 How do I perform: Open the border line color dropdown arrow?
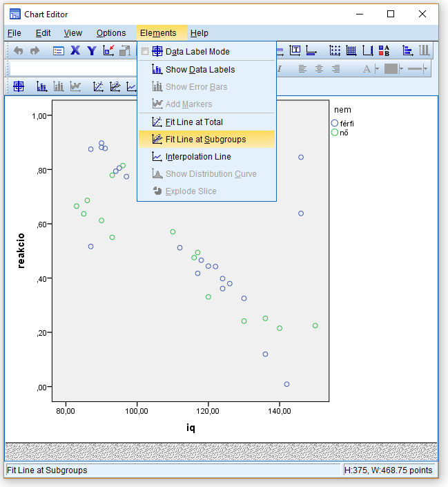point(425,68)
